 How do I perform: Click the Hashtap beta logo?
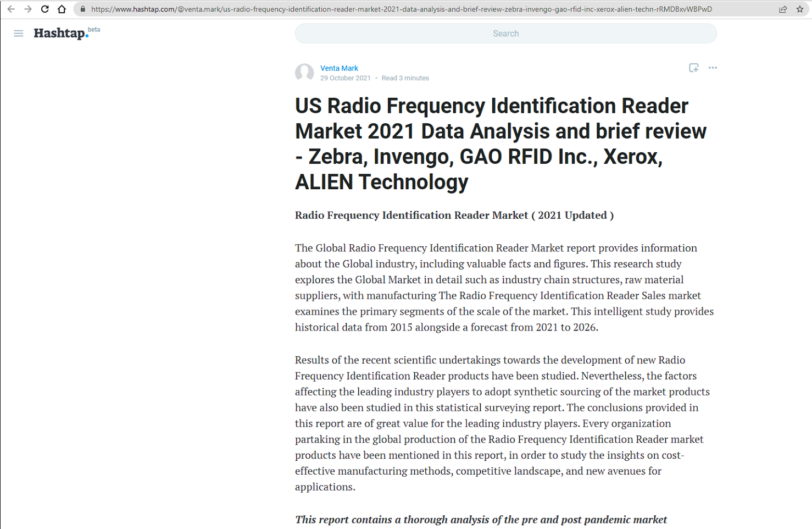coord(67,33)
